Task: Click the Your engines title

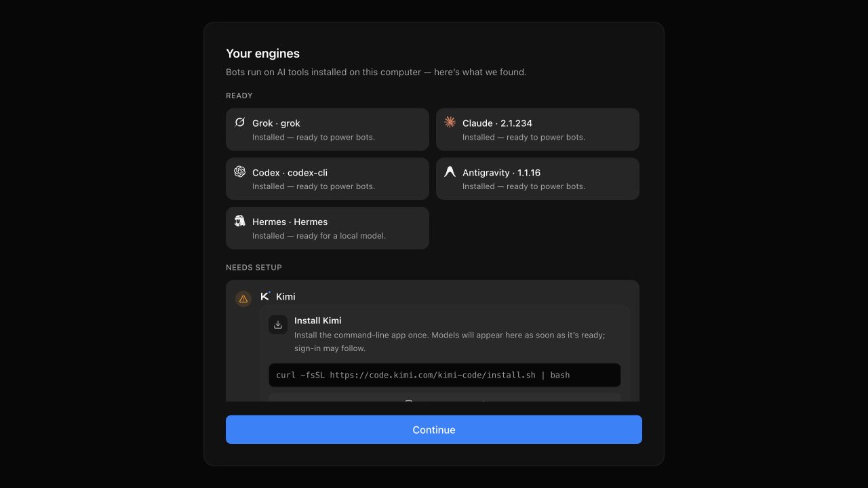Action: [263, 54]
